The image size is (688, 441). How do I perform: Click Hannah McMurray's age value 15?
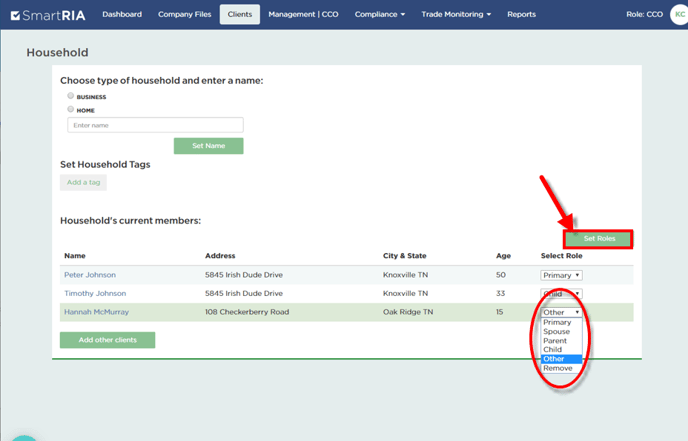500,312
